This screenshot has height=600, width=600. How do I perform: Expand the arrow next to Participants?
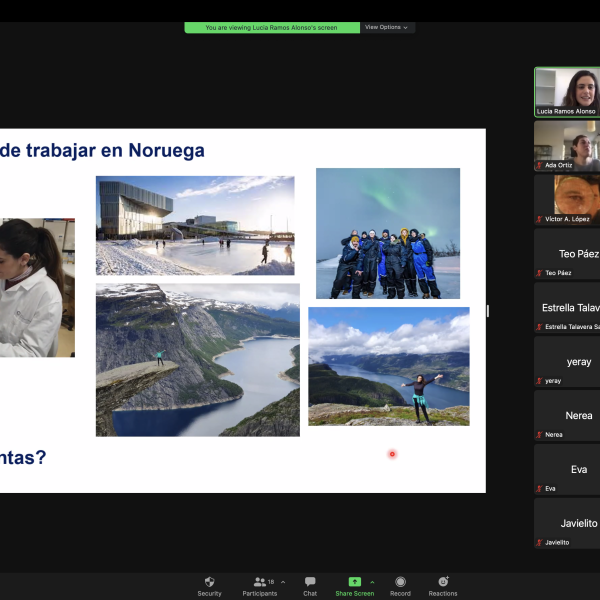[x=283, y=582]
